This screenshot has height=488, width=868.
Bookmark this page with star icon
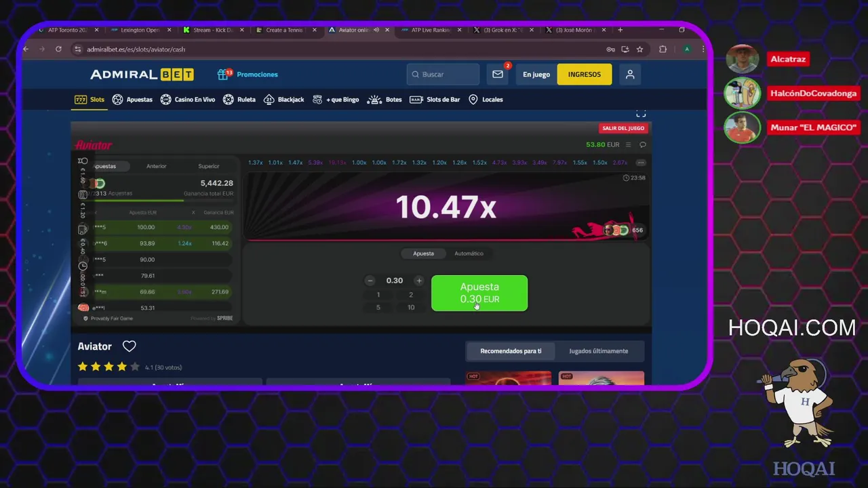point(639,49)
